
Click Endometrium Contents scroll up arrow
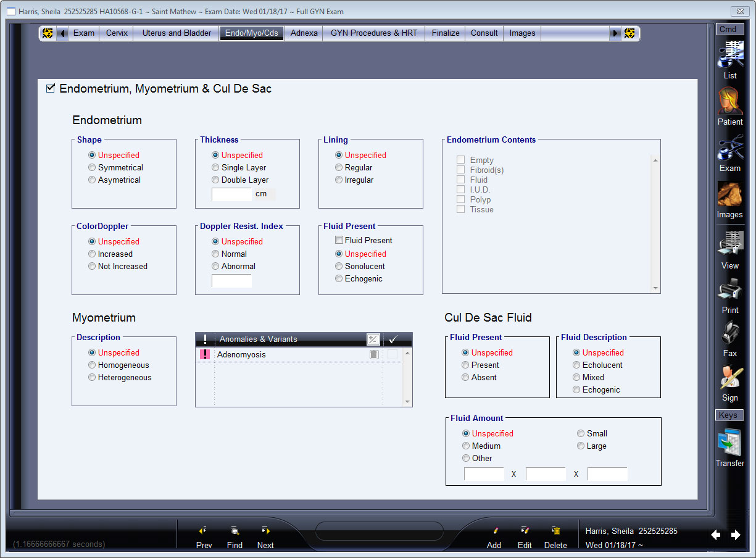pyautogui.click(x=655, y=159)
